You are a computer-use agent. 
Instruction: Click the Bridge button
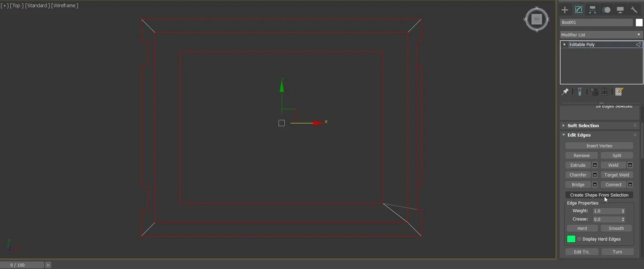(578, 185)
